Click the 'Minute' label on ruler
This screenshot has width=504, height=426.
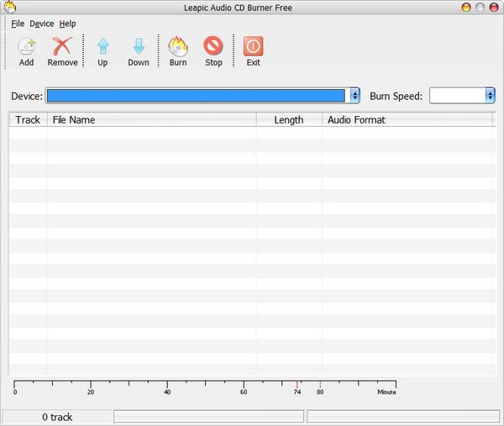point(386,392)
